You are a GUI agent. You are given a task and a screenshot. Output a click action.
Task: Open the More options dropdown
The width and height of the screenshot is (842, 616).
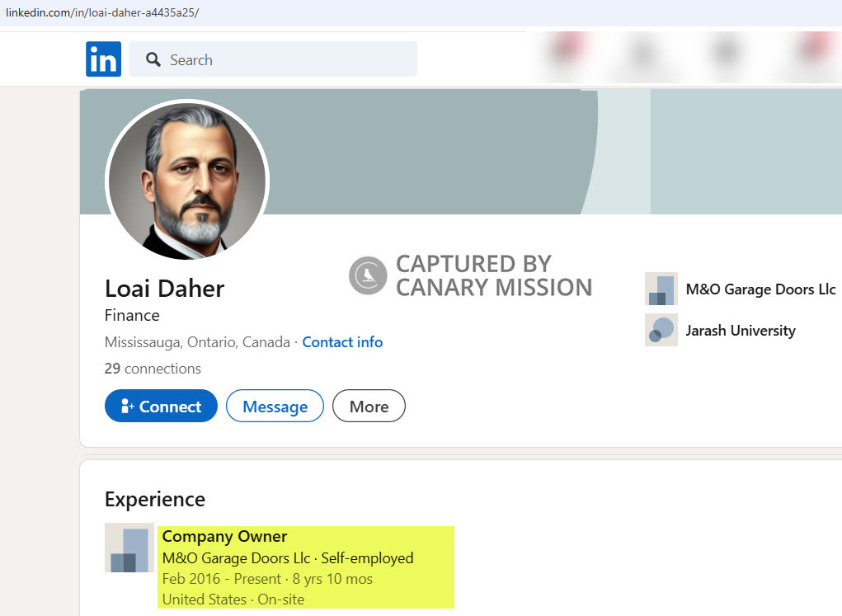coord(369,406)
